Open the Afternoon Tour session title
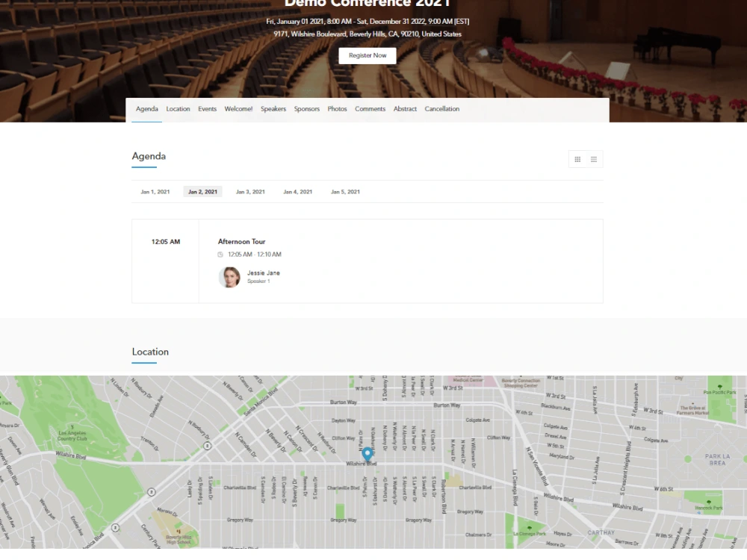This screenshot has width=747, height=560. pos(241,242)
